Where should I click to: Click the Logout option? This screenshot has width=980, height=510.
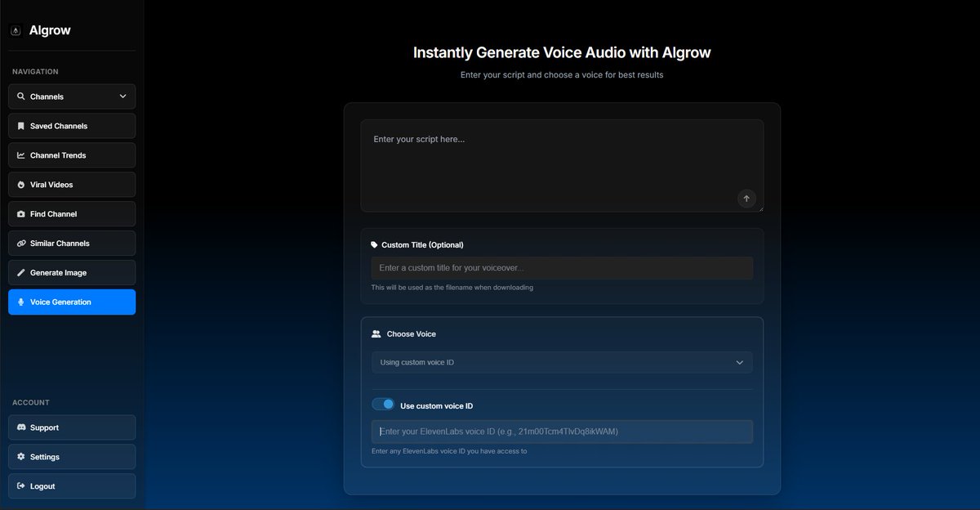coord(71,485)
